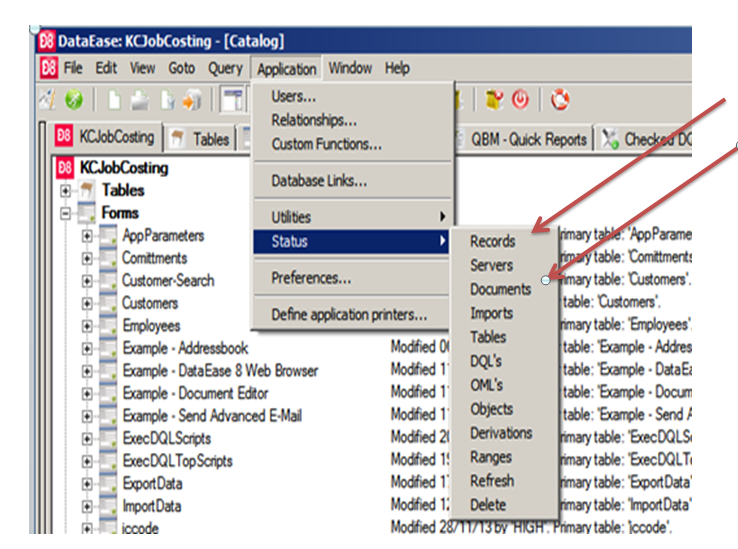Image resolution: width=738 pixels, height=549 pixels.
Task: Select the KCJobCosting root tree item
Action: coord(124,168)
